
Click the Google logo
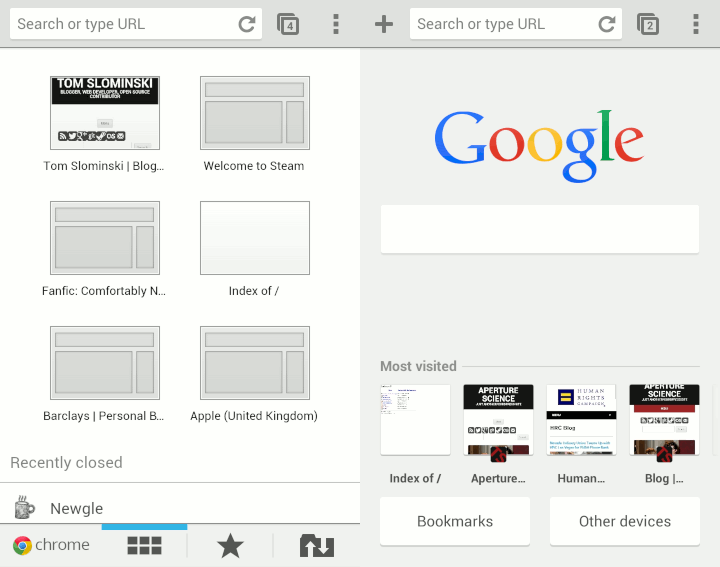pos(539,146)
